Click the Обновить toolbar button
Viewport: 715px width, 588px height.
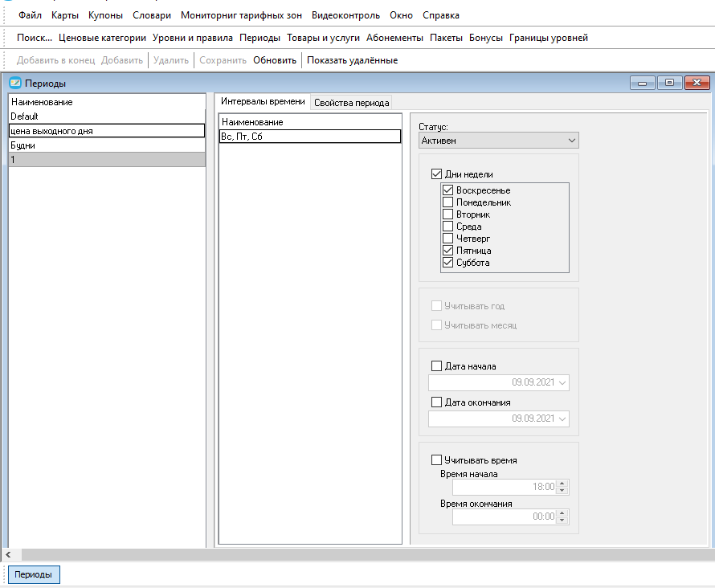tap(275, 60)
